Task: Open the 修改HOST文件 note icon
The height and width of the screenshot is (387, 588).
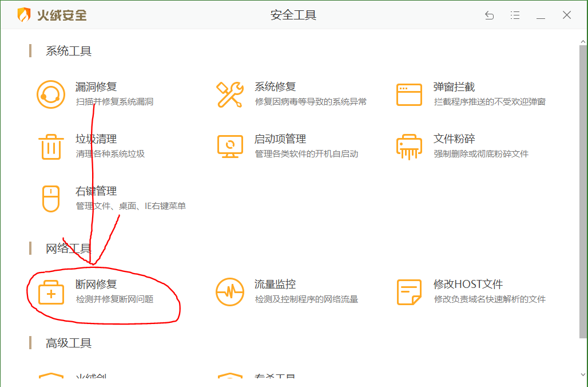Action: 409,292
